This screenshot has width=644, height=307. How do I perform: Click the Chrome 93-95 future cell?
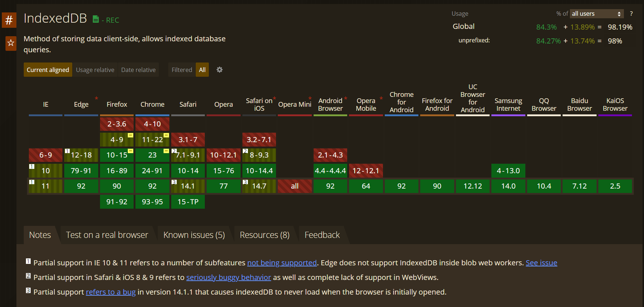point(152,202)
